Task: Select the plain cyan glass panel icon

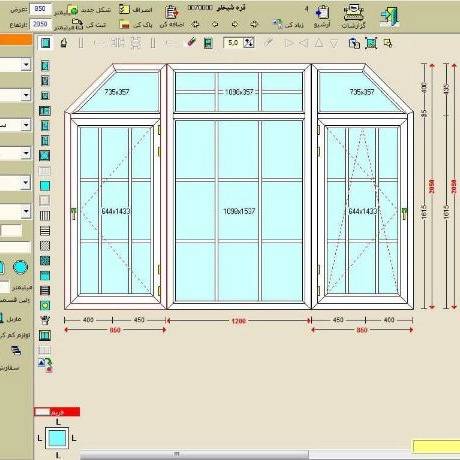Action: (x=45, y=186)
